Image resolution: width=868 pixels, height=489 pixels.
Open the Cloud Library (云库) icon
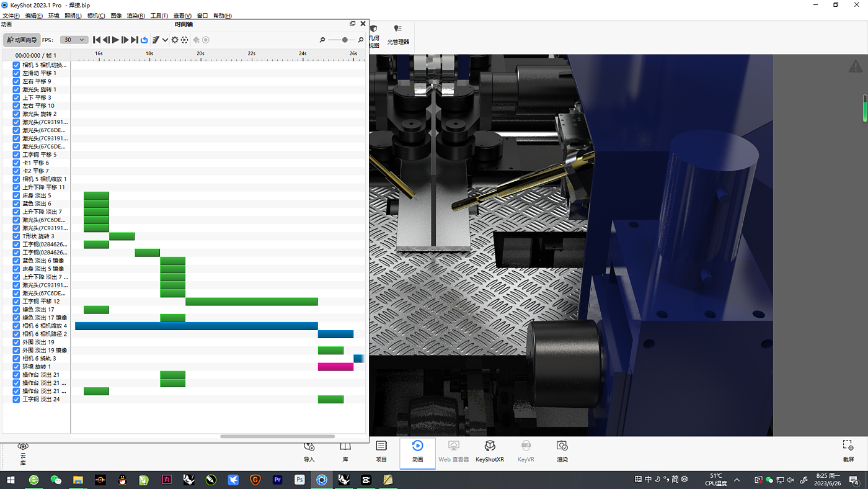(23, 453)
